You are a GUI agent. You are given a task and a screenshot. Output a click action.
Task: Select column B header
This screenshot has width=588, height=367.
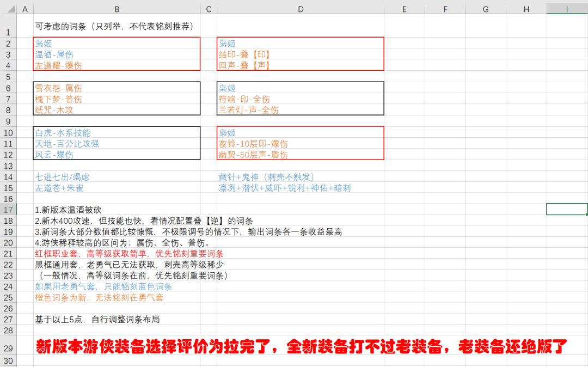117,9
